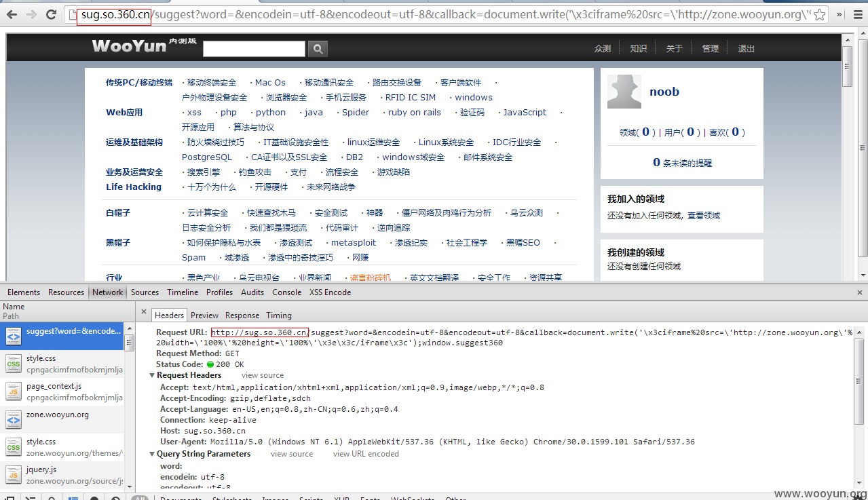Close the DevTools panel with X
Screen dimensions: 868x500
pyautogui.click(x=860, y=292)
